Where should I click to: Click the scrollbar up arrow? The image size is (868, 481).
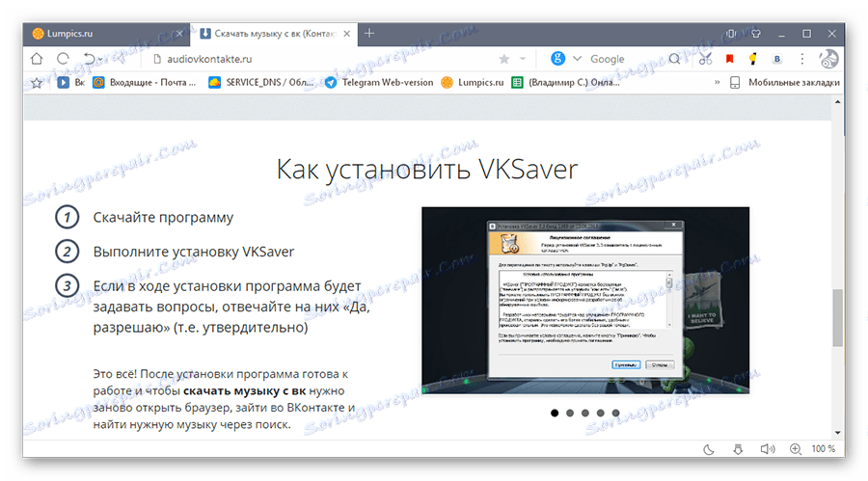coord(837,102)
